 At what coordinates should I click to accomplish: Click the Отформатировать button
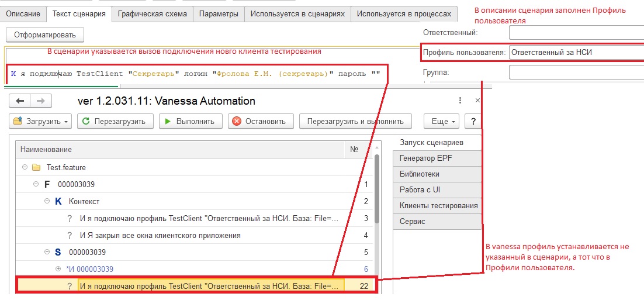point(45,35)
